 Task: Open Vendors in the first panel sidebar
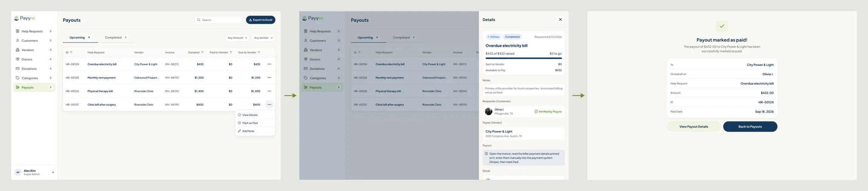(x=34, y=50)
